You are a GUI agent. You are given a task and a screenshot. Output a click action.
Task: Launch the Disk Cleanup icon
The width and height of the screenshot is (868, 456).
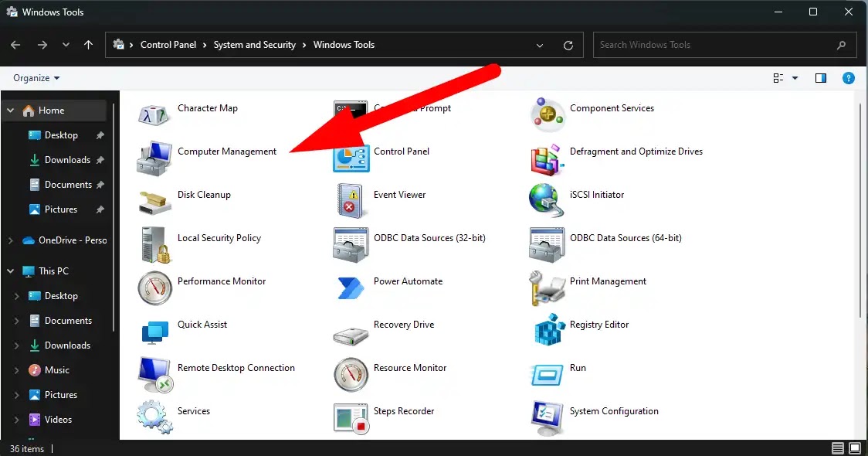tap(154, 202)
